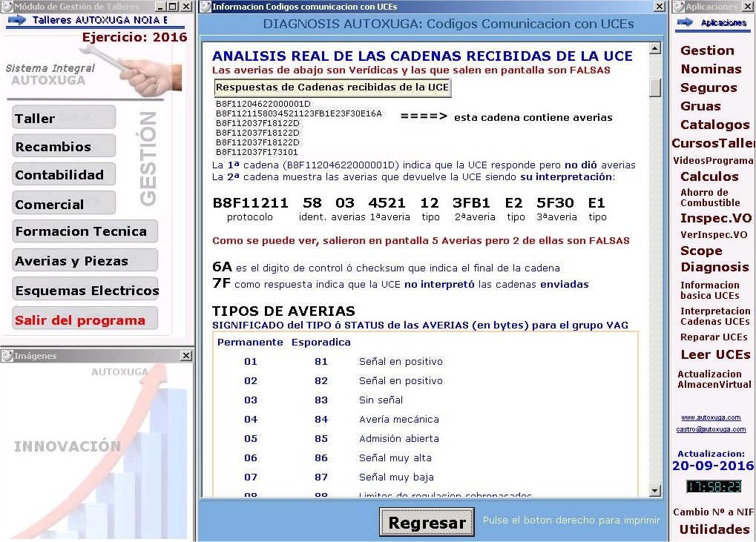Open Catalogos in Aplicaciones menu
756x542 pixels.
pyautogui.click(x=714, y=125)
